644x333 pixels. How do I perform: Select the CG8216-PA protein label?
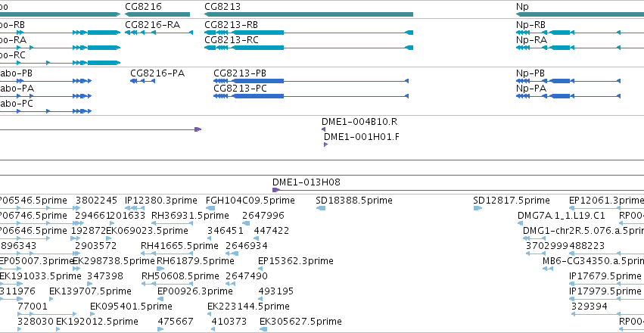(x=157, y=73)
